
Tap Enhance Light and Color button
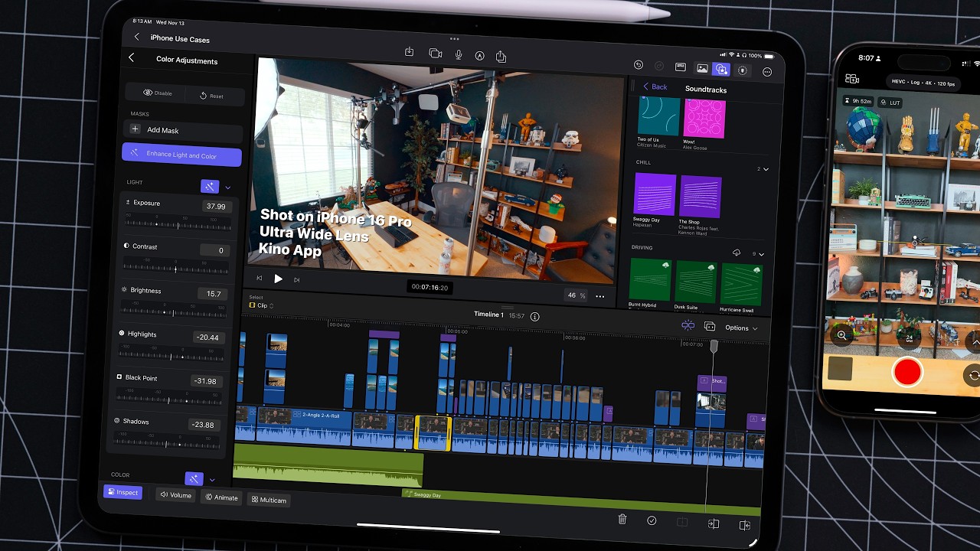coord(181,155)
